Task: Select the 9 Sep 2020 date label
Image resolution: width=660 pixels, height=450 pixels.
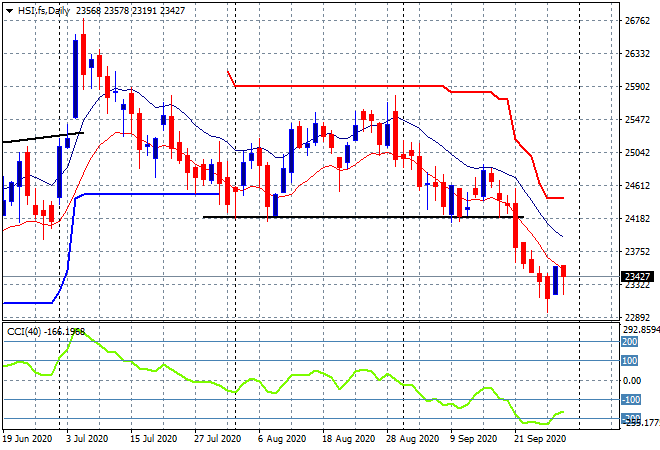Action: tap(474, 439)
